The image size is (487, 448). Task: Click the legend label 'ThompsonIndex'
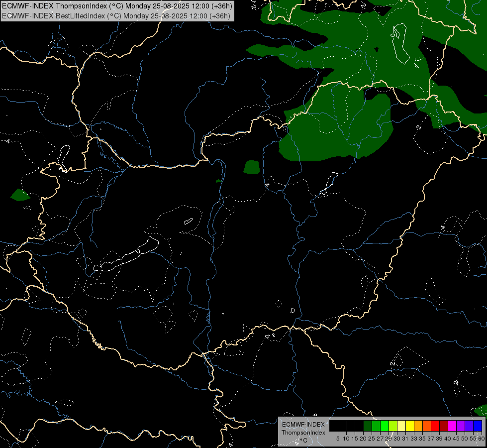coord(303,433)
